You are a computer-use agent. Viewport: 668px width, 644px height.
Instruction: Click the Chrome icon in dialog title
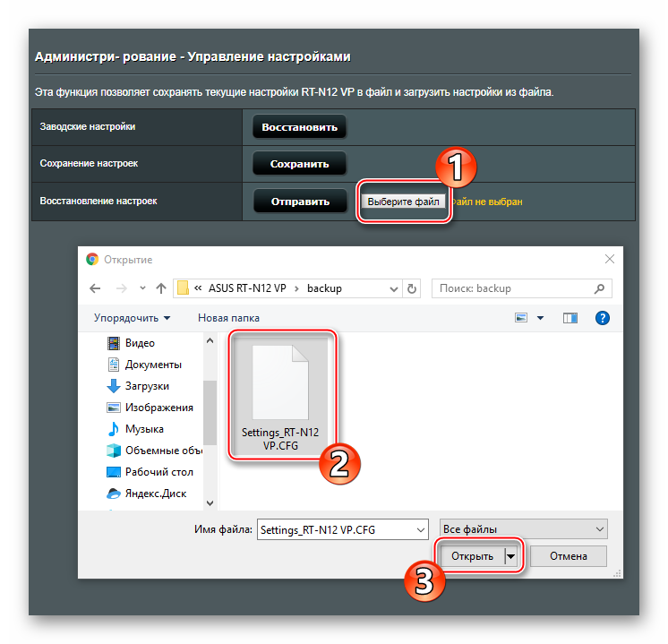[92, 259]
